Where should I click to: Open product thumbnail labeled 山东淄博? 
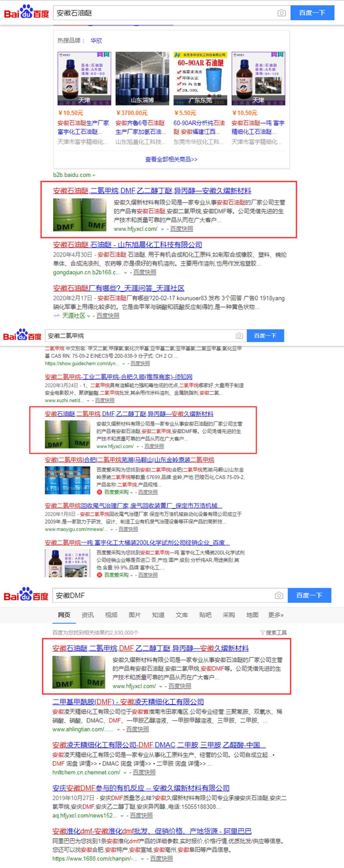point(142,78)
